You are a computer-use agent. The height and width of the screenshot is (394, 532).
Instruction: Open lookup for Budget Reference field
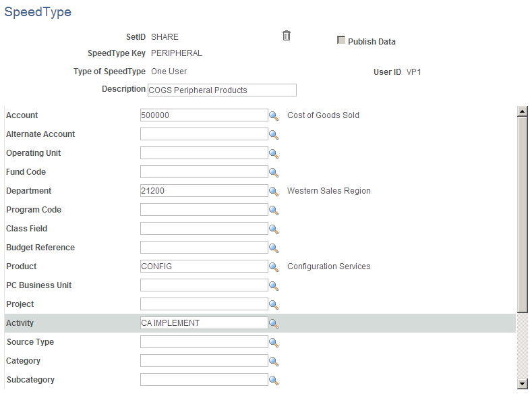coord(274,248)
